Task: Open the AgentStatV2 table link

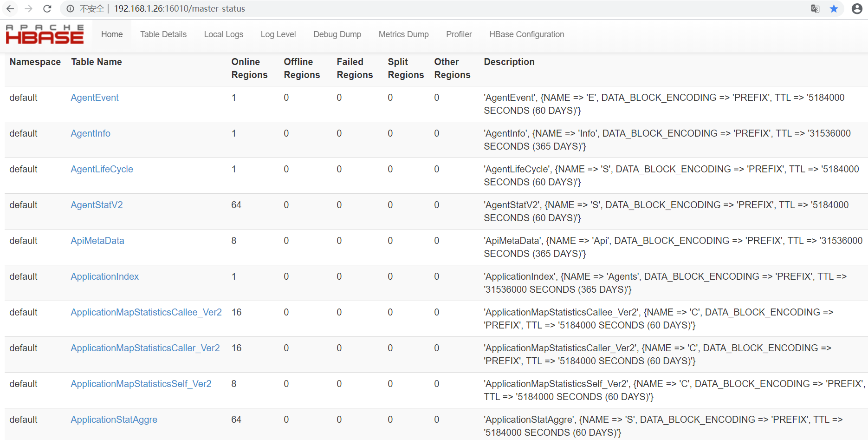Action: click(x=97, y=205)
